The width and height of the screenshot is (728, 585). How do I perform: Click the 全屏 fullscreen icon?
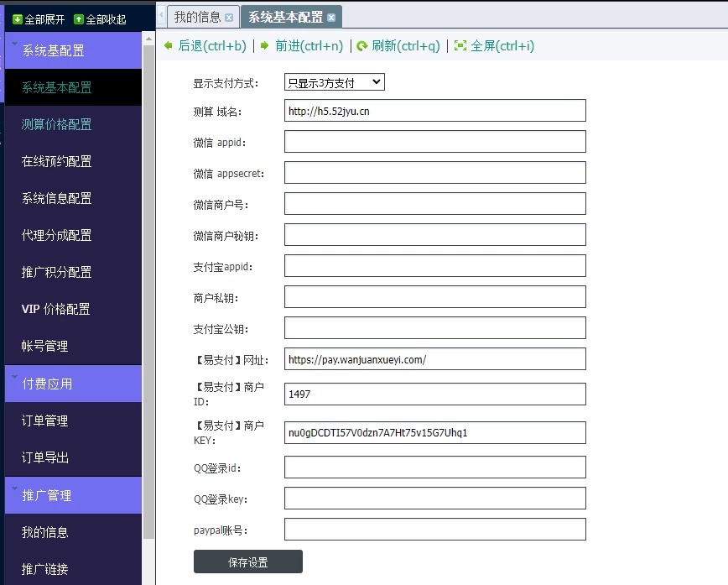click(x=460, y=46)
